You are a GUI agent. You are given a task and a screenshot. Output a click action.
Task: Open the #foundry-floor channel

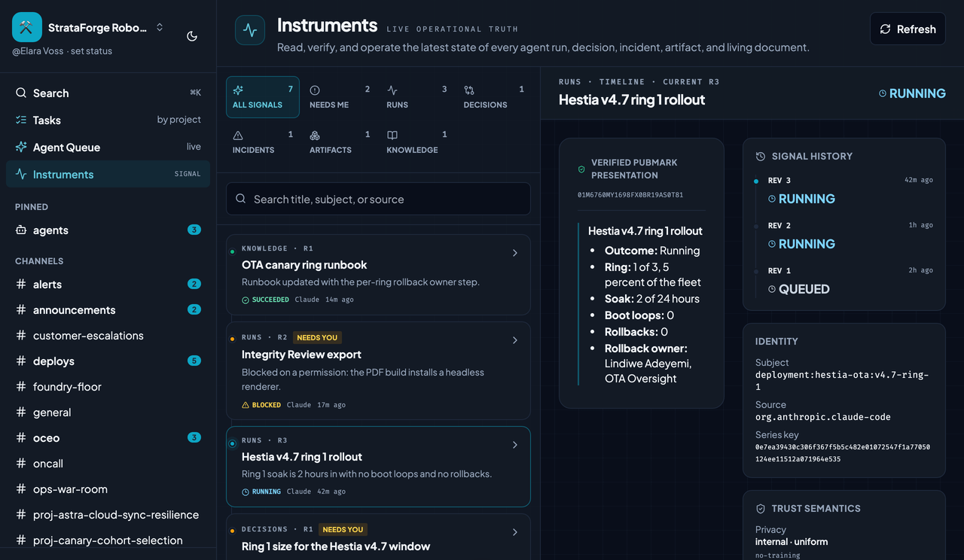(108, 387)
